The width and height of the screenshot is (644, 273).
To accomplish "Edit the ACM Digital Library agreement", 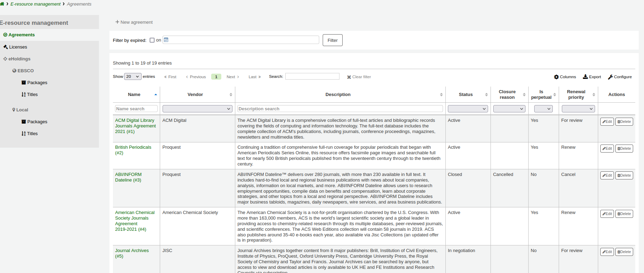I will click(x=607, y=122).
